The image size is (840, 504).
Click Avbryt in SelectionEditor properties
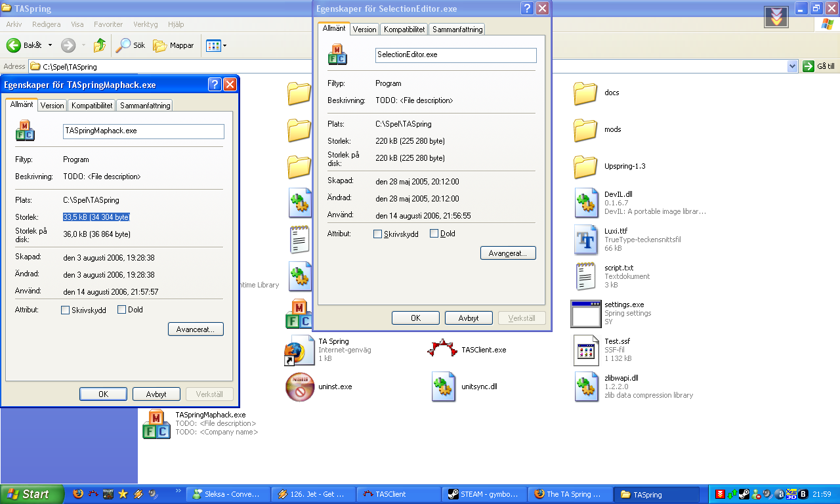[x=469, y=318]
